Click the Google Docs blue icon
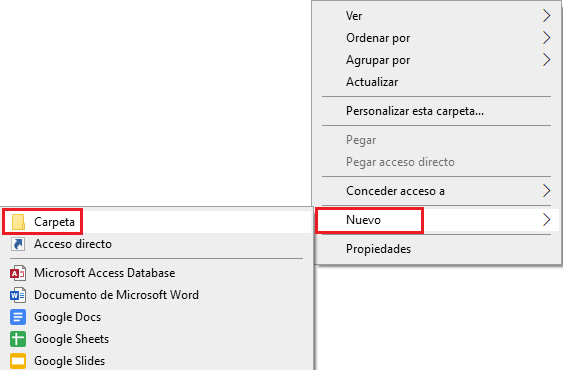The width and height of the screenshot is (563, 372). (18, 317)
